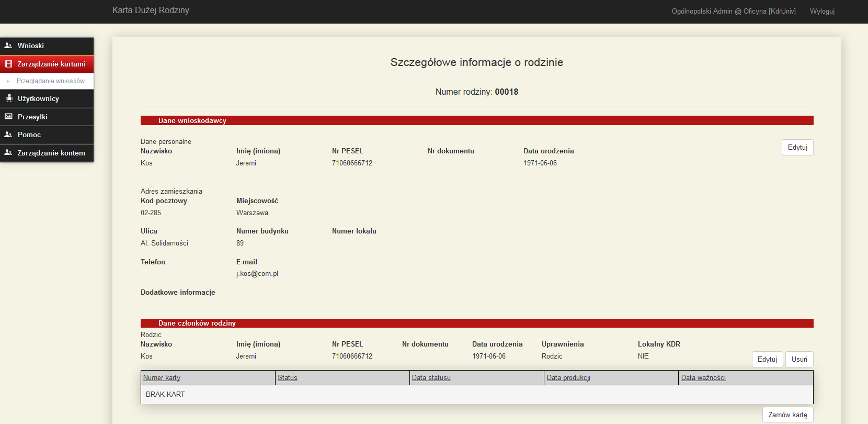Click Ogólnopolski Admin @ Oficyna account label
Viewport: 868px width, 424px height.
tap(734, 11)
